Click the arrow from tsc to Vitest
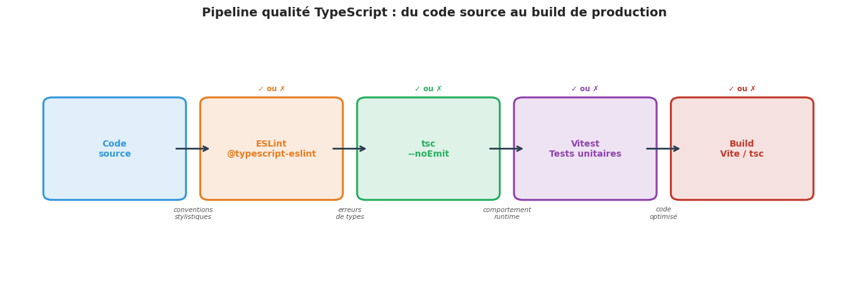Screen dimensions: 868x302 tap(506, 149)
